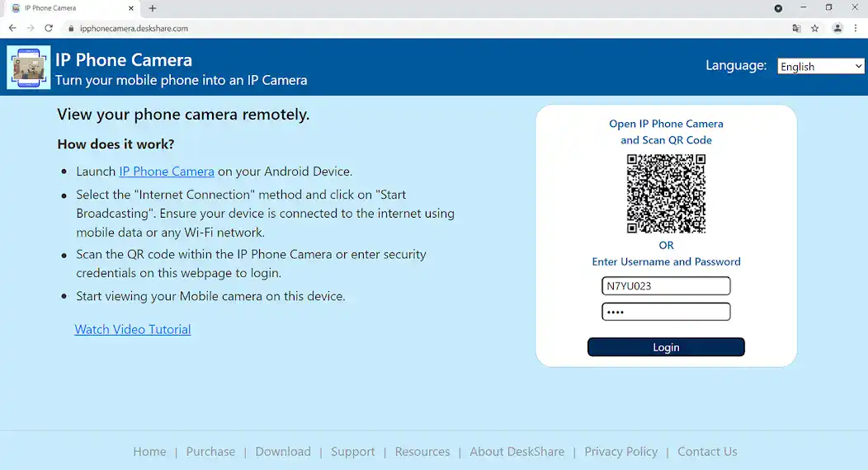The height and width of the screenshot is (470, 868).
Task: Open the browser profile avatar icon
Action: (x=837, y=28)
